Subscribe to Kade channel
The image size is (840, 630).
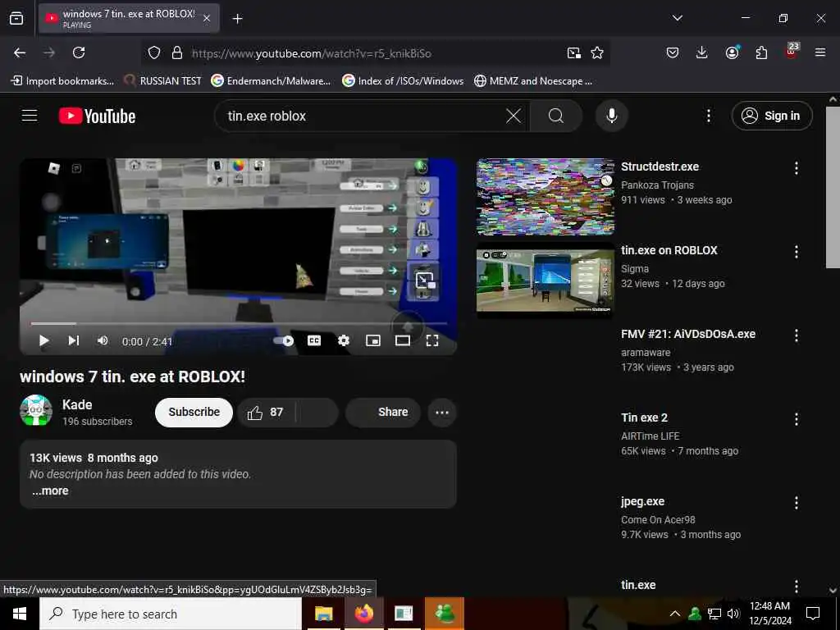click(x=194, y=412)
